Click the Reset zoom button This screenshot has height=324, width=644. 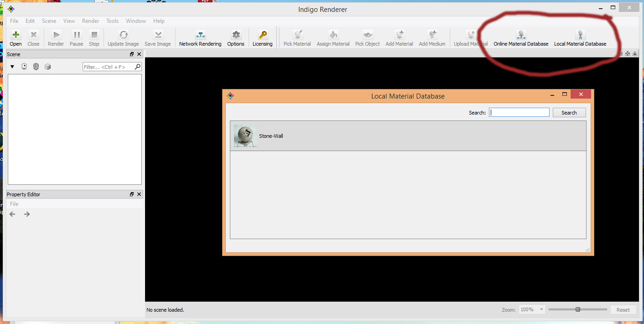[623, 309]
